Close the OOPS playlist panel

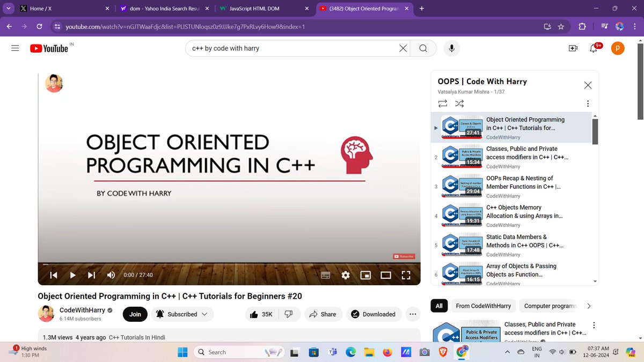coord(588,85)
